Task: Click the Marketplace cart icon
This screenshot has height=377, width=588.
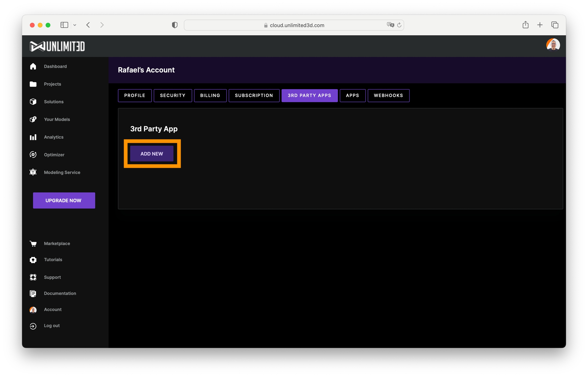Action: [33, 244]
